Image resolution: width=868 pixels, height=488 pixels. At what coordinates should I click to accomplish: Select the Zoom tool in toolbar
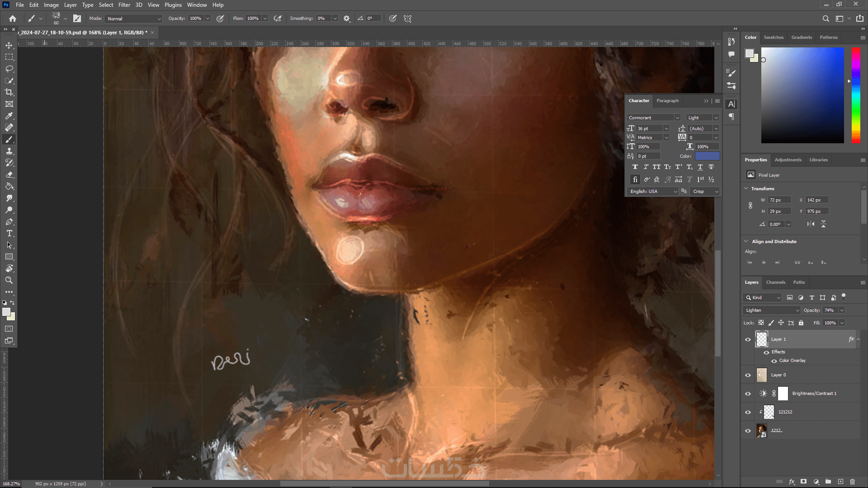pyautogui.click(x=9, y=280)
